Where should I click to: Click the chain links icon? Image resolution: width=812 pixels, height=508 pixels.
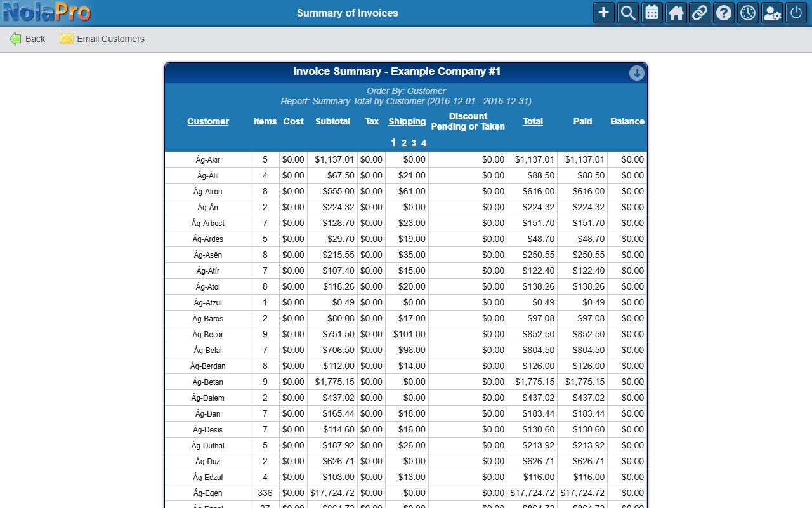click(x=700, y=13)
